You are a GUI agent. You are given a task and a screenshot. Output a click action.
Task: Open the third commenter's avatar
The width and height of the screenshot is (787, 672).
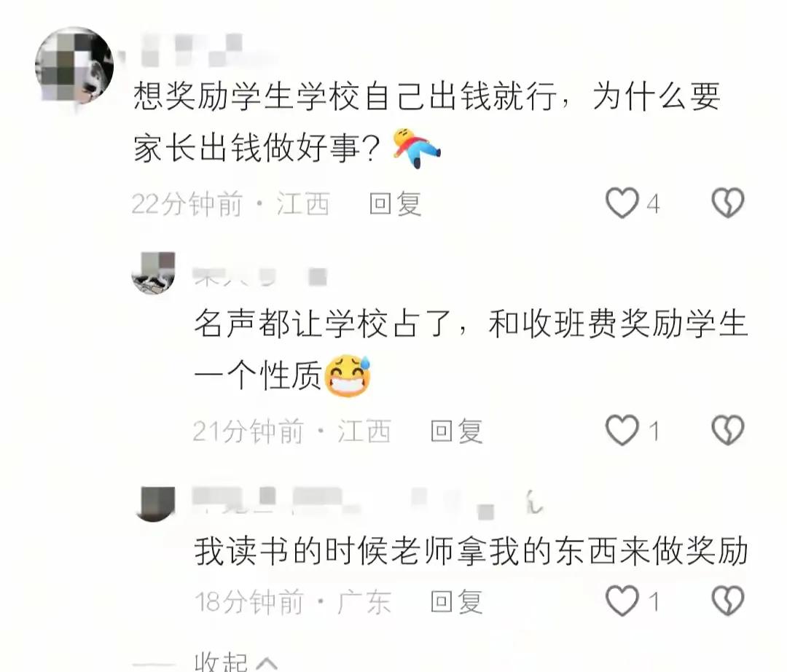pos(155,504)
